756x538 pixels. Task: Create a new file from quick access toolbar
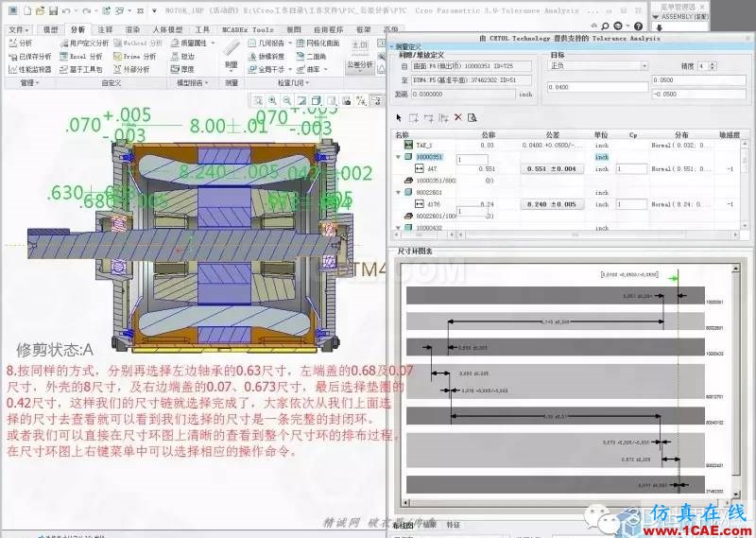click(28, 10)
